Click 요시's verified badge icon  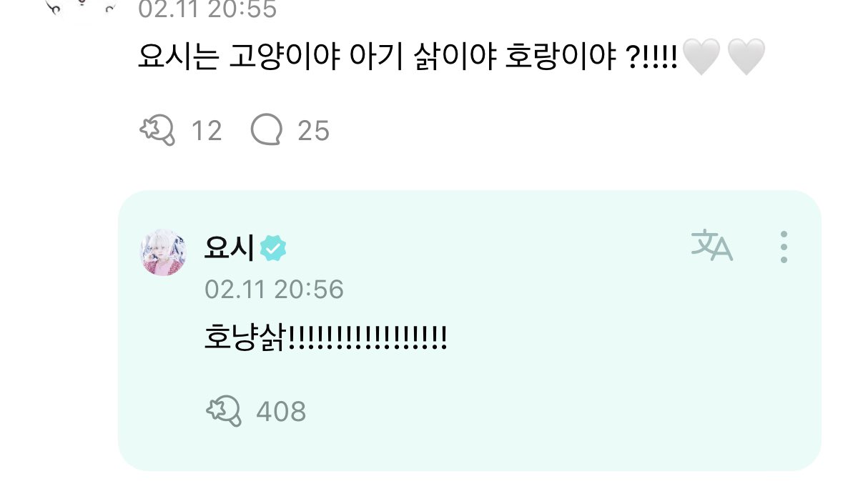point(273,248)
